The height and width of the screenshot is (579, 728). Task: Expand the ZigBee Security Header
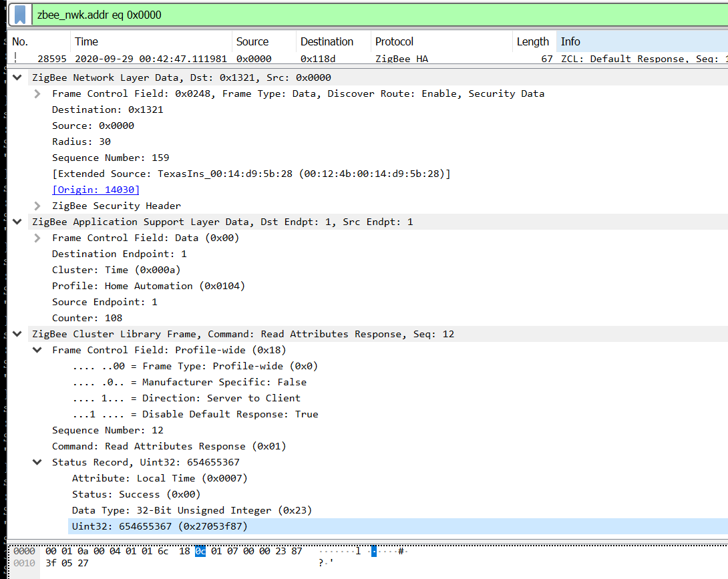click(x=37, y=206)
